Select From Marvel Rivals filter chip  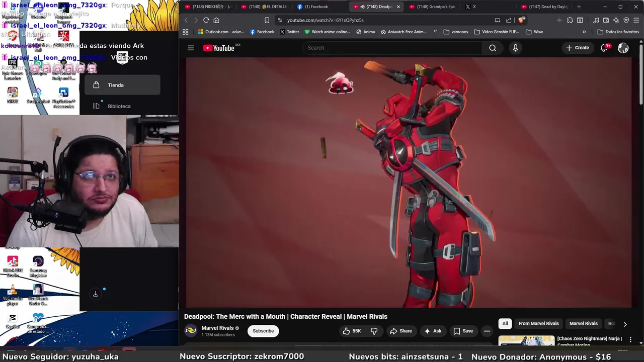[538, 324]
